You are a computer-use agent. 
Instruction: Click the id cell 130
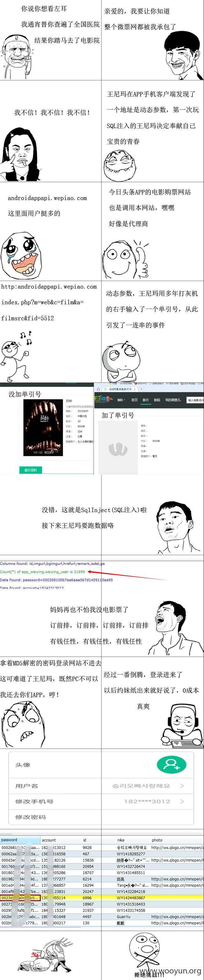point(86,923)
